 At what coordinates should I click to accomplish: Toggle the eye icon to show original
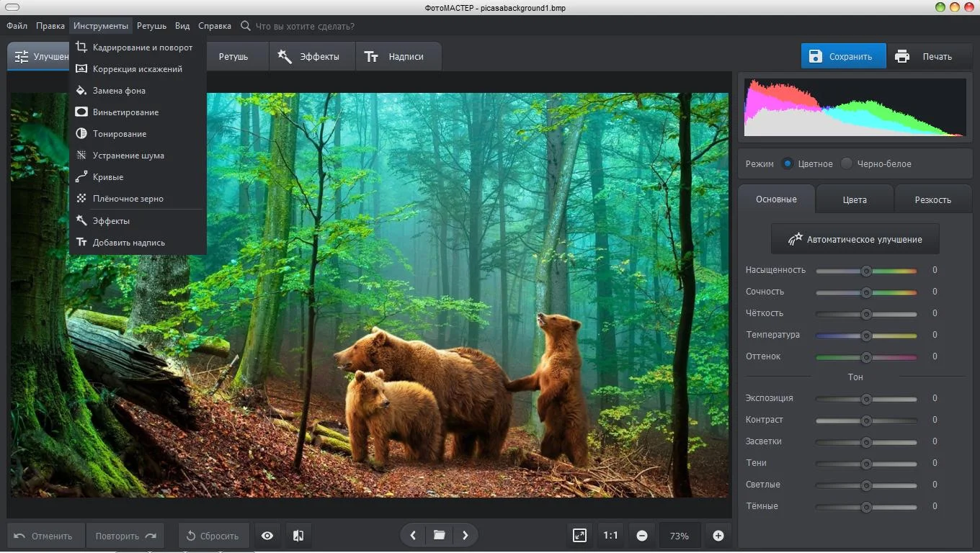(267, 536)
